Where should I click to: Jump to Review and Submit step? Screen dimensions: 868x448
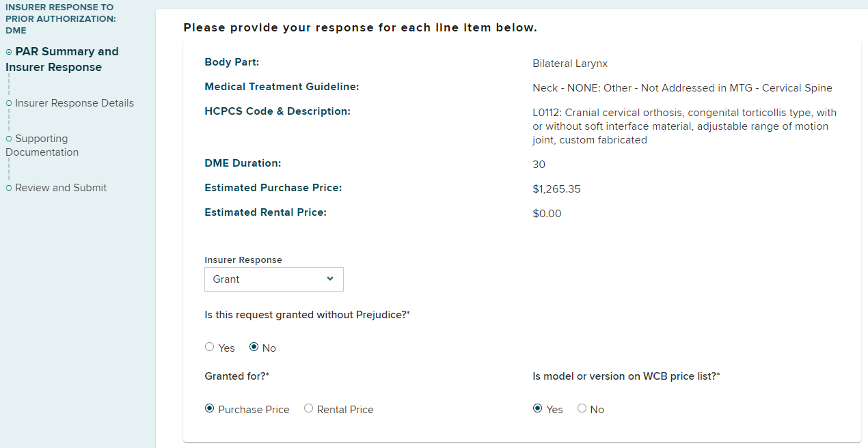pos(61,188)
